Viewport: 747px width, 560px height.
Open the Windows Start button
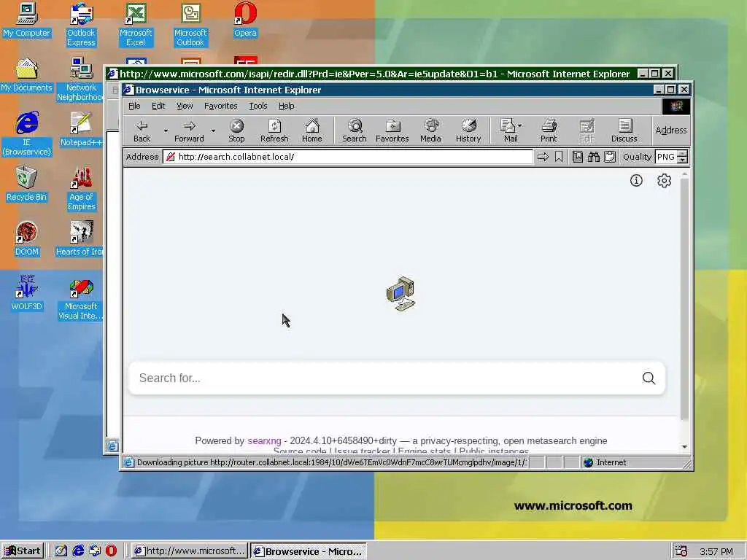23,551
